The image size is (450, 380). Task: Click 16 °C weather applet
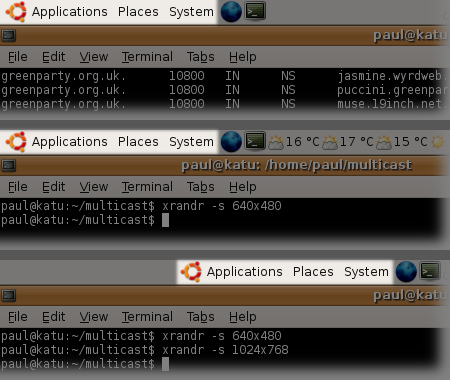click(x=294, y=142)
